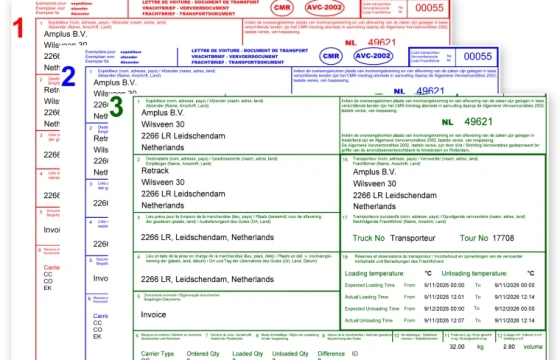Image resolution: width=560 pixels, height=360 pixels.
Task: Click the 'Loaded Qty' column header
Action: [248, 354]
